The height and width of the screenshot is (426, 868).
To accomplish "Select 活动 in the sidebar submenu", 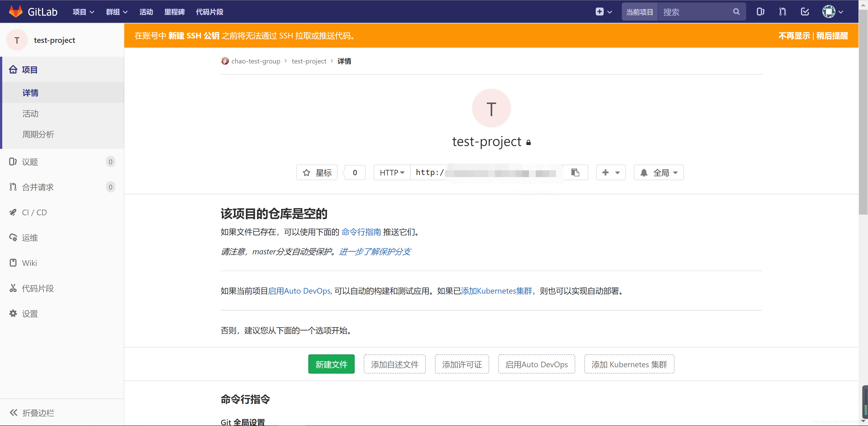I will (x=63, y=113).
